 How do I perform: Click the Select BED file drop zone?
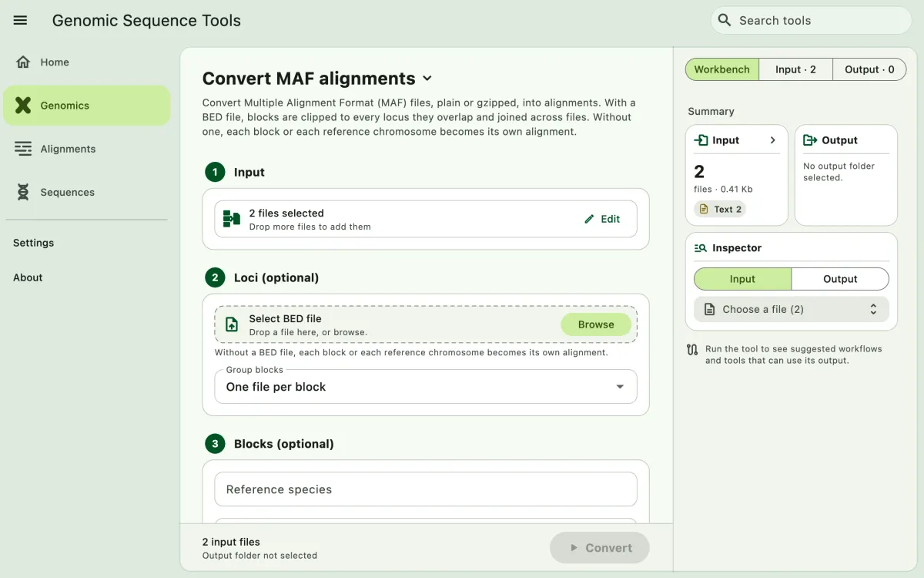[426, 324]
